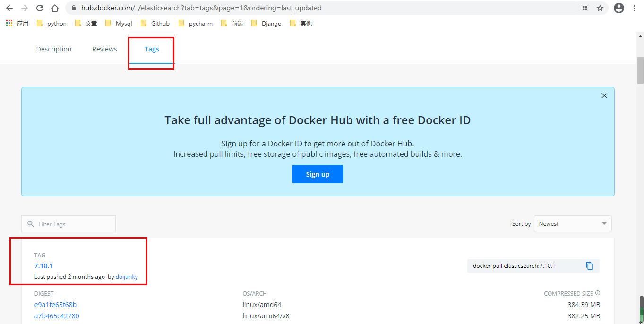Open the 文章 bookmark folder
The image size is (644, 324).
(86, 23)
